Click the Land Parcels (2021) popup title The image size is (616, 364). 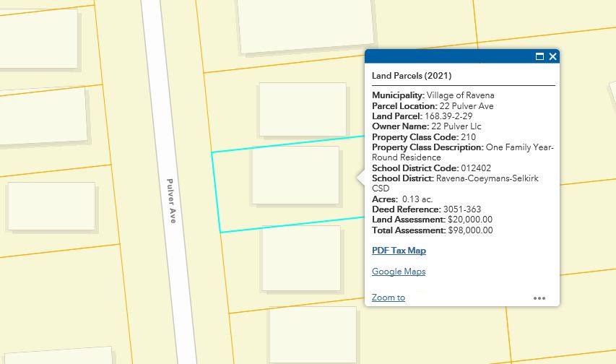[x=412, y=75]
